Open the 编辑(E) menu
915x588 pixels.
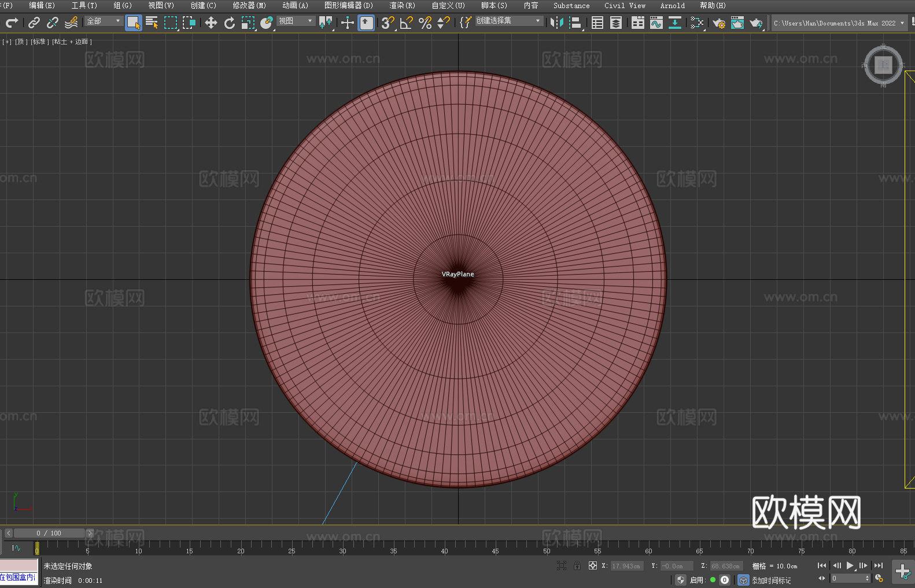click(x=42, y=5)
